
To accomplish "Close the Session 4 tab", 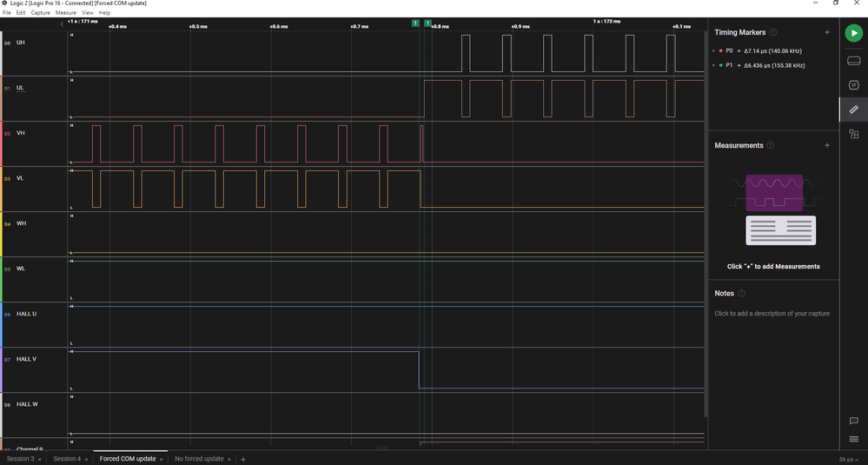I will [88, 459].
